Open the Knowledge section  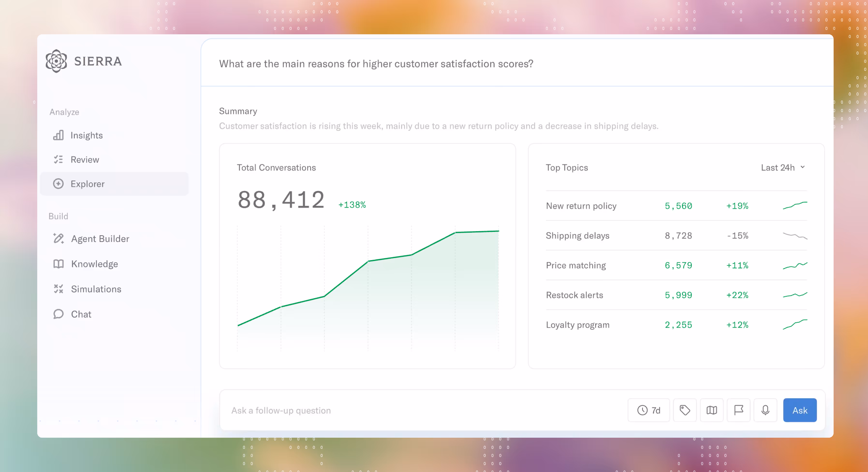click(x=114, y=264)
